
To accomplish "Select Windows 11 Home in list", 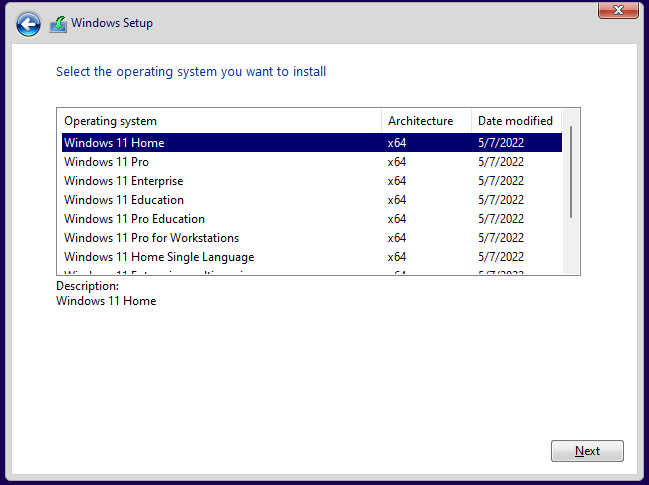I will [x=114, y=143].
